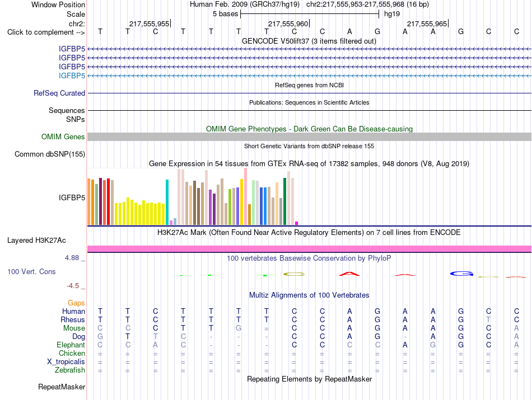Click the 'Repeating Elements by RepeatMasker' title

point(310,379)
